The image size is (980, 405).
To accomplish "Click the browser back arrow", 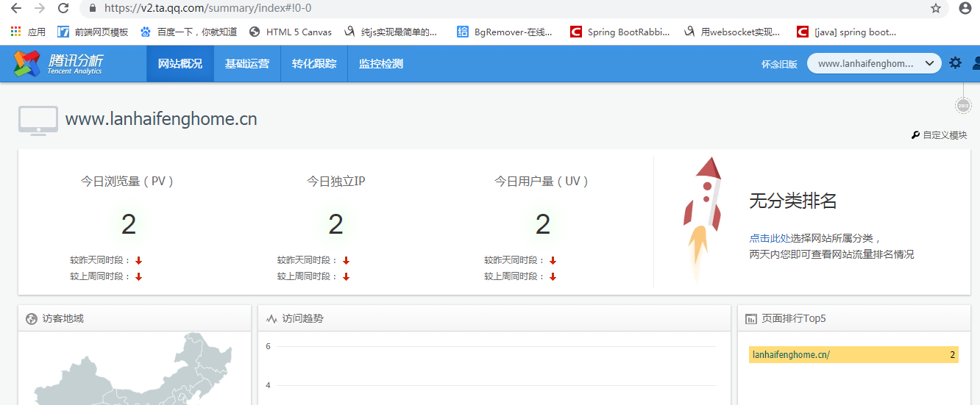I will [x=16, y=8].
